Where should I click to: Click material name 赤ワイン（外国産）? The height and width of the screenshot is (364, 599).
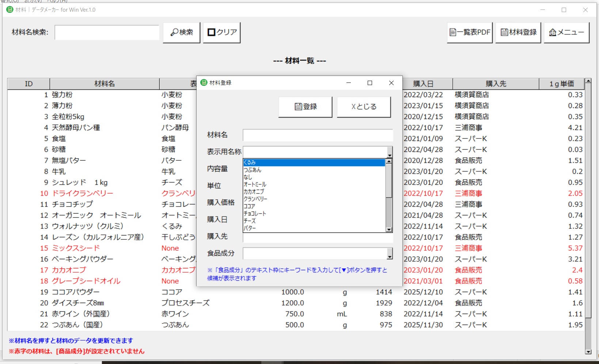click(x=81, y=314)
